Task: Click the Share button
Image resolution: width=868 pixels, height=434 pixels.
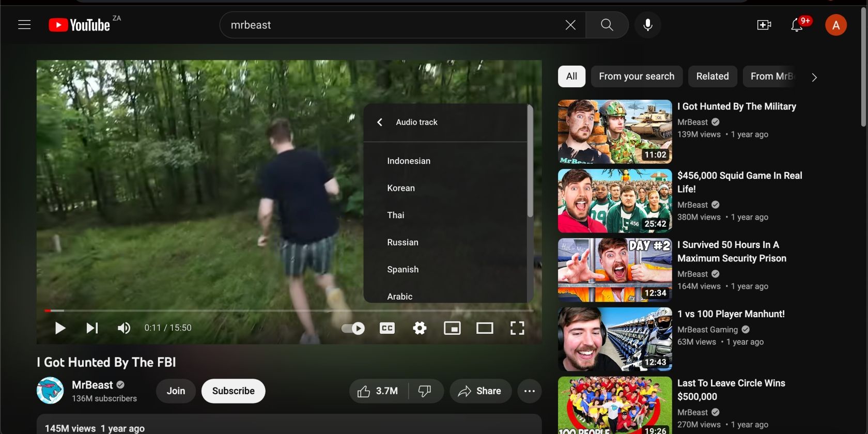Action: click(x=480, y=391)
